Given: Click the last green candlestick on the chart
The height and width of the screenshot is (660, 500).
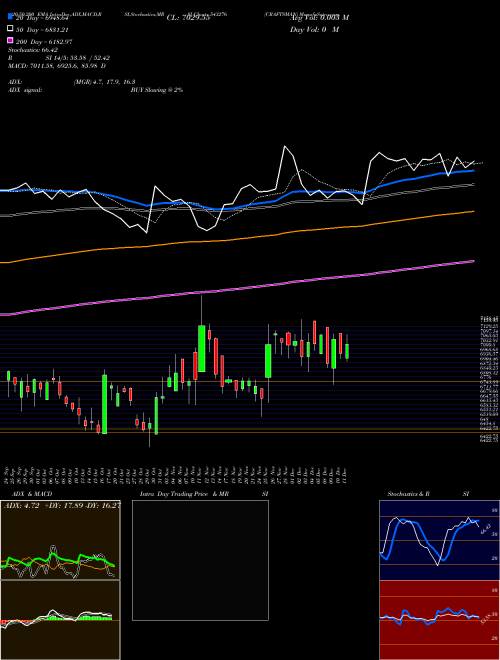Looking at the screenshot, I should pyautogui.click(x=347, y=351).
